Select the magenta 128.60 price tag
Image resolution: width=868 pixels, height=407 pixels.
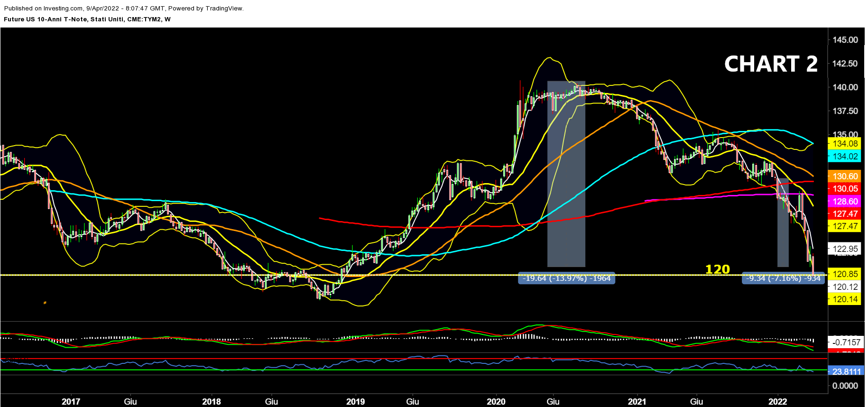click(845, 202)
